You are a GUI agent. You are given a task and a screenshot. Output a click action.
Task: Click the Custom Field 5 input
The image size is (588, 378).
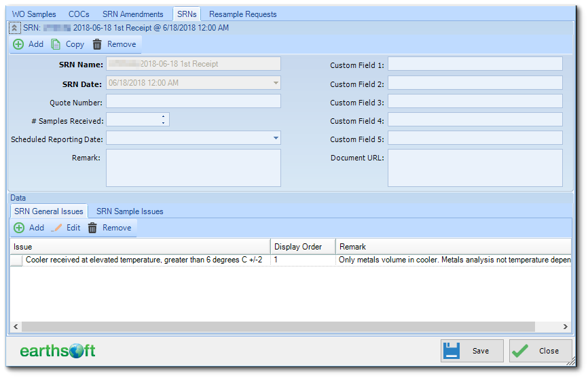click(x=475, y=138)
